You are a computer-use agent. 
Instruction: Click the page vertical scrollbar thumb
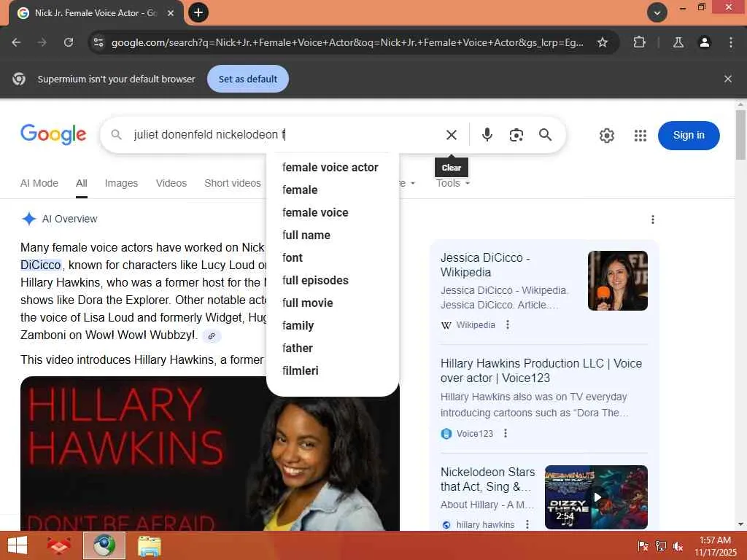tap(740, 134)
